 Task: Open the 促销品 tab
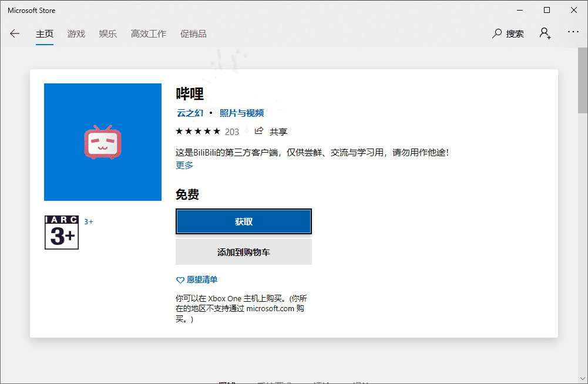(193, 34)
